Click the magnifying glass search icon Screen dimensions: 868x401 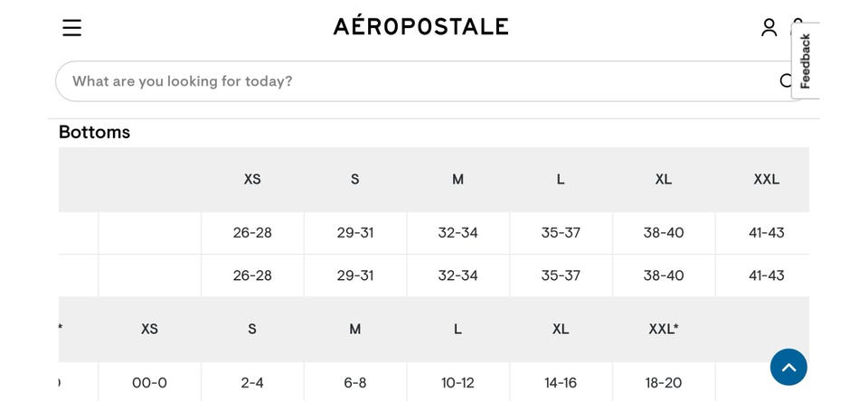(x=787, y=81)
